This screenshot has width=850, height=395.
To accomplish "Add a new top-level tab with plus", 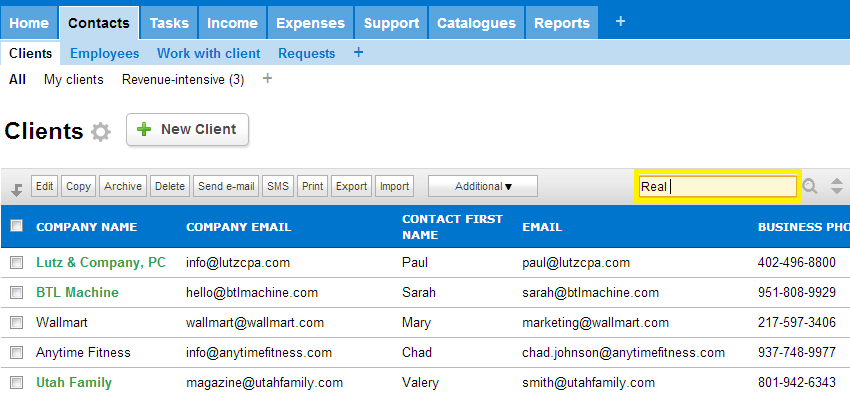I will 621,22.
